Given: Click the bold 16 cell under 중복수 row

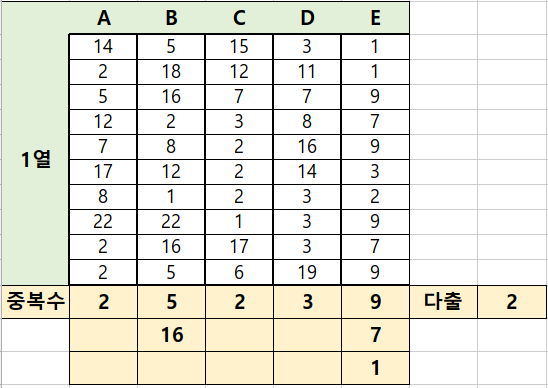Looking at the screenshot, I should pyautogui.click(x=171, y=335).
